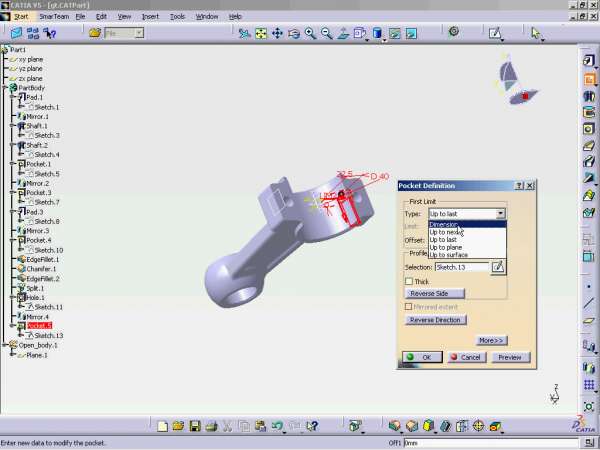Screen dimensions: 600x450
Task: Open the Window menu
Action: 207,16
